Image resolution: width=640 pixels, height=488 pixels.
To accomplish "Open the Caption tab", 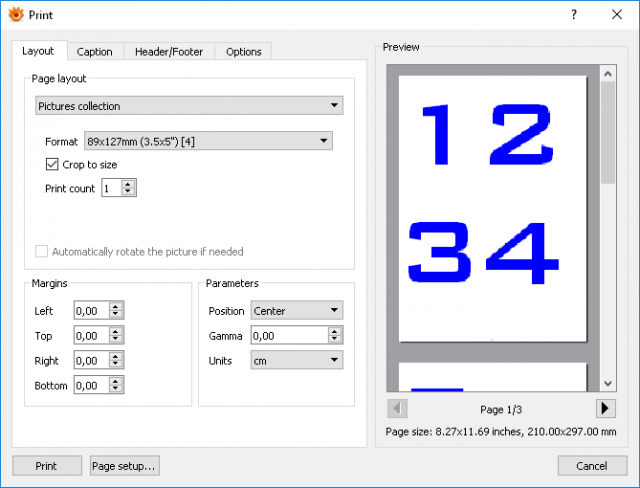I will tap(95, 52).
